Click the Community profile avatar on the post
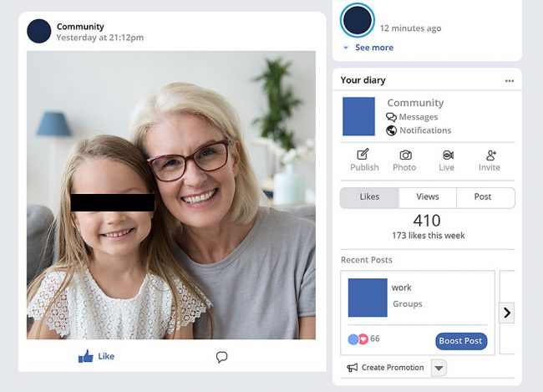Viewport: 543px width, 392px height. tap(38, 31)
